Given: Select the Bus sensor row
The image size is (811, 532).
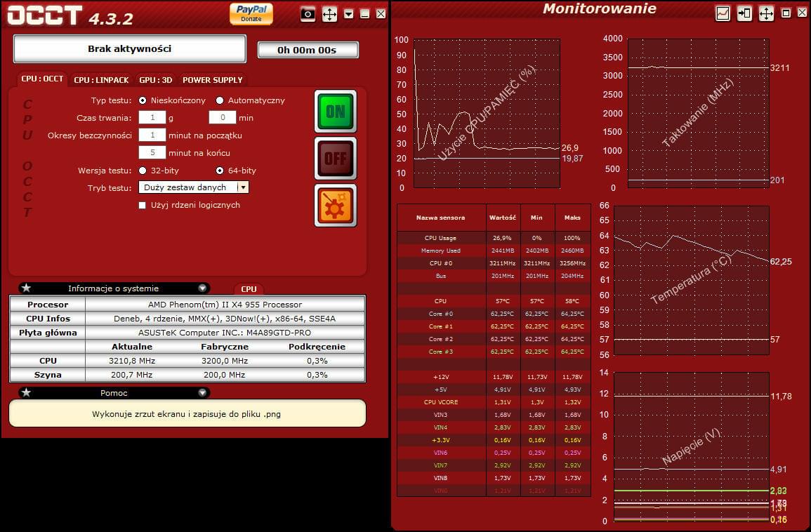Looking at the screenshot, I should [494, 276].
